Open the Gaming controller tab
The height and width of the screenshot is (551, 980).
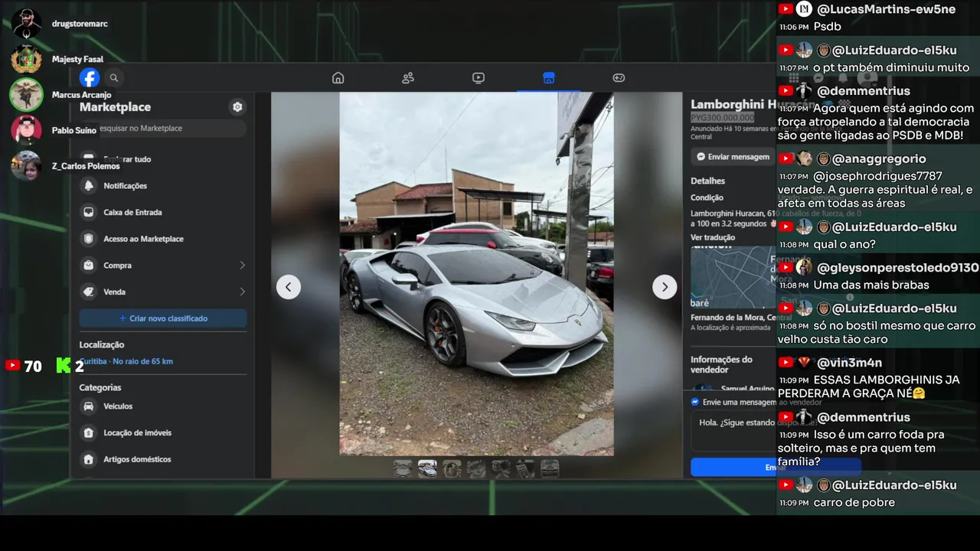pyautogui.click(x=619, y=77)
